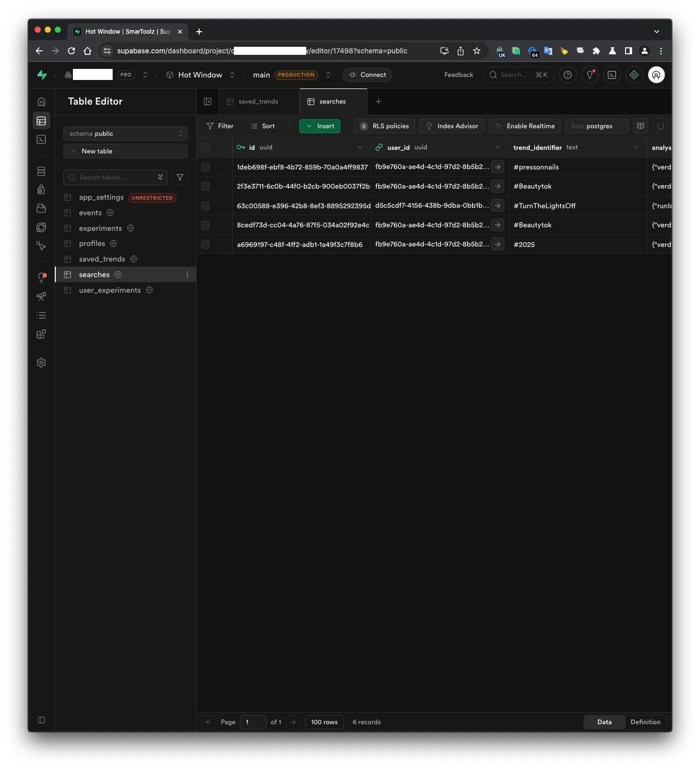
Task: Click the Supabase logo
Action: [42, 75]
